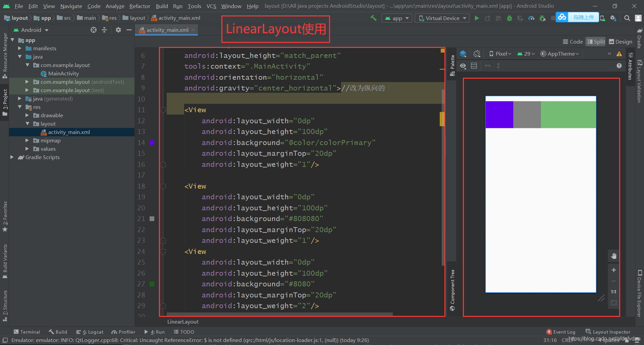Open AVD Manager icon in toolbar
The width and height of the screenshot is (644, 345).
[x=603, y=18]
